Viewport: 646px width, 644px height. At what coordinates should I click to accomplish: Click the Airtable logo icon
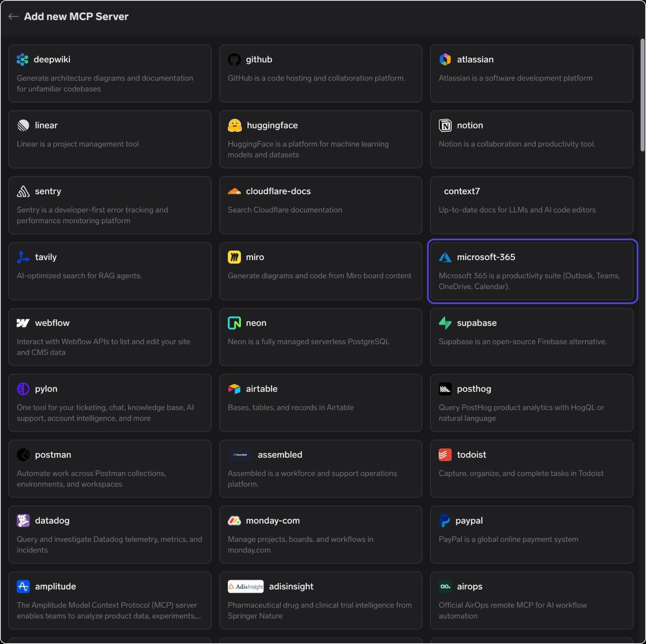tap(234, 389)
